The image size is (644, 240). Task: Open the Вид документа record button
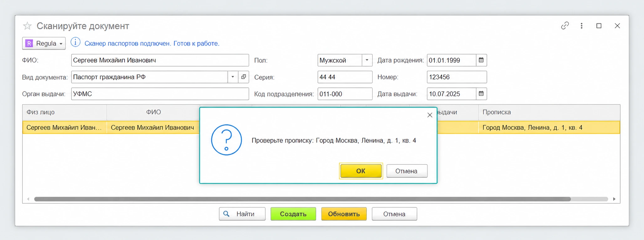(243, 77)
